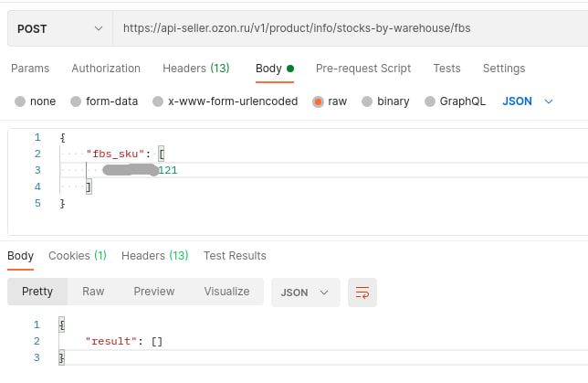Click the request URL field
The image size is (588, 383).
tap(350, 28)
